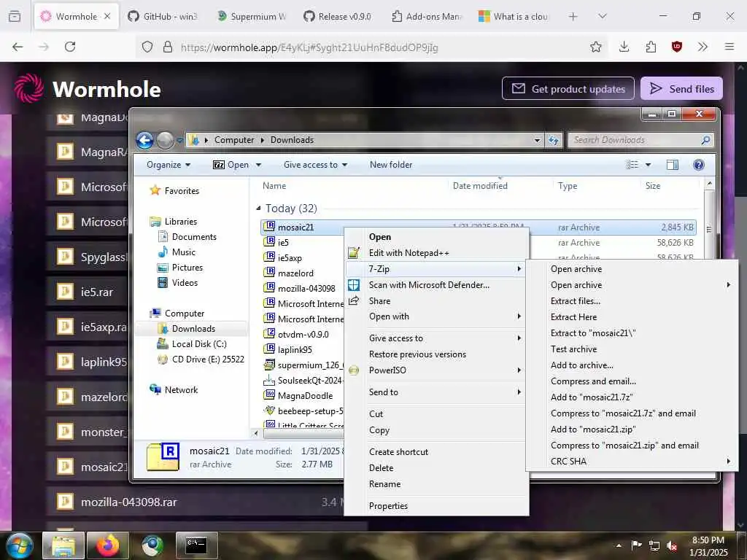Click the Wormhole logo icon

(x=29, y=88)
